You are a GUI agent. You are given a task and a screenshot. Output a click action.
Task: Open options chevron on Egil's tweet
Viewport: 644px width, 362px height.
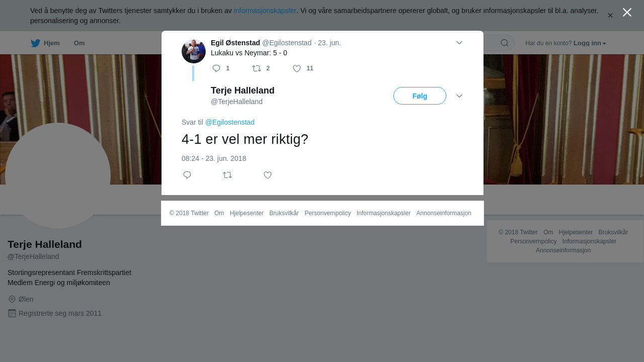459,43
